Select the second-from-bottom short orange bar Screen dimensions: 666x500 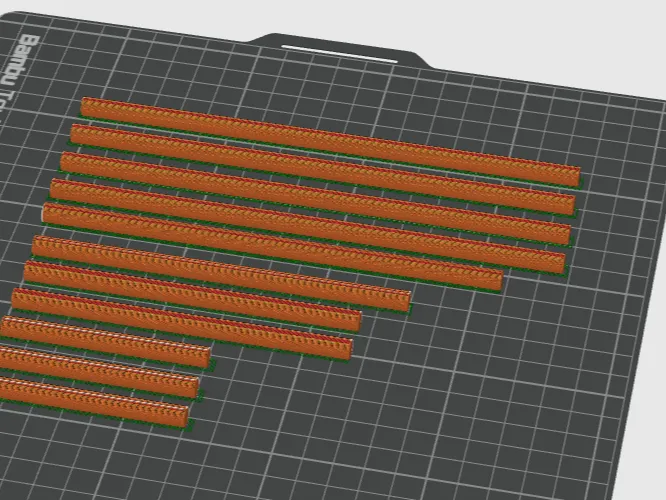coord(99,372)
